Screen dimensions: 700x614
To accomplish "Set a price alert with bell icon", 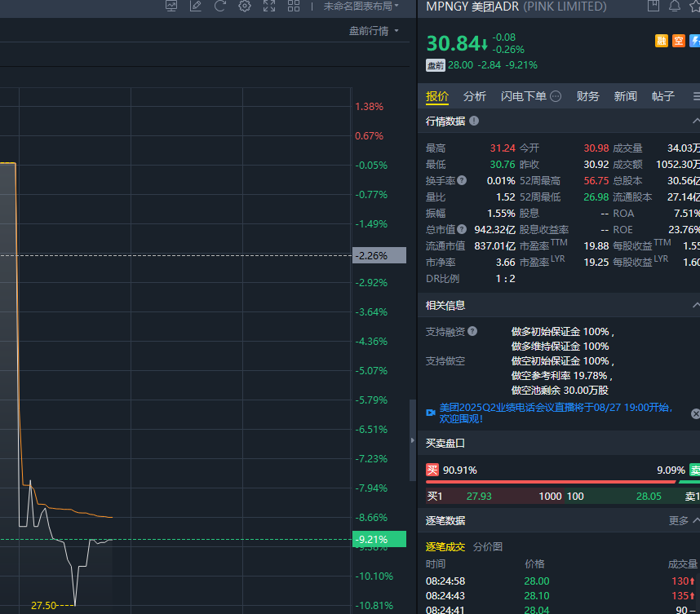I will coord(675,6).
